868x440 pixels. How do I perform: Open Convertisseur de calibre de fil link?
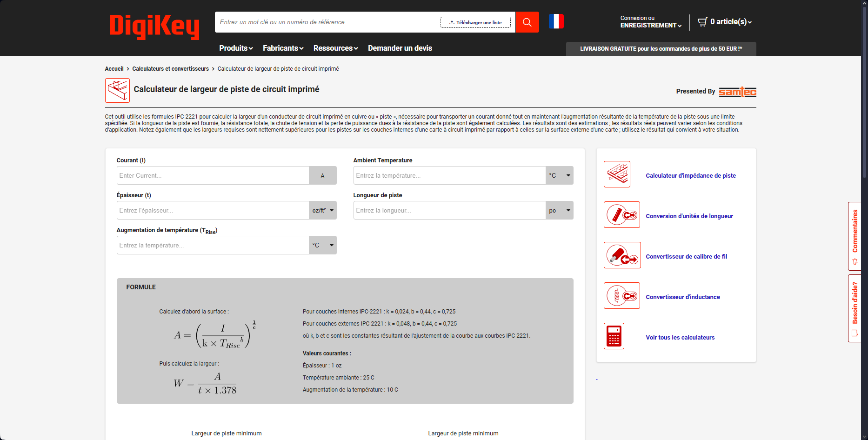pyautogui.click(x=686, y=256)
